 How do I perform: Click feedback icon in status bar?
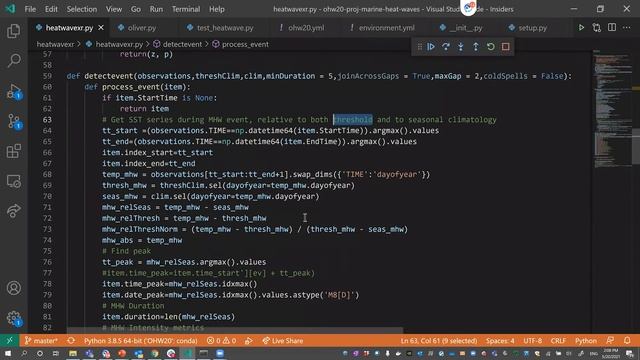[610, 340]
